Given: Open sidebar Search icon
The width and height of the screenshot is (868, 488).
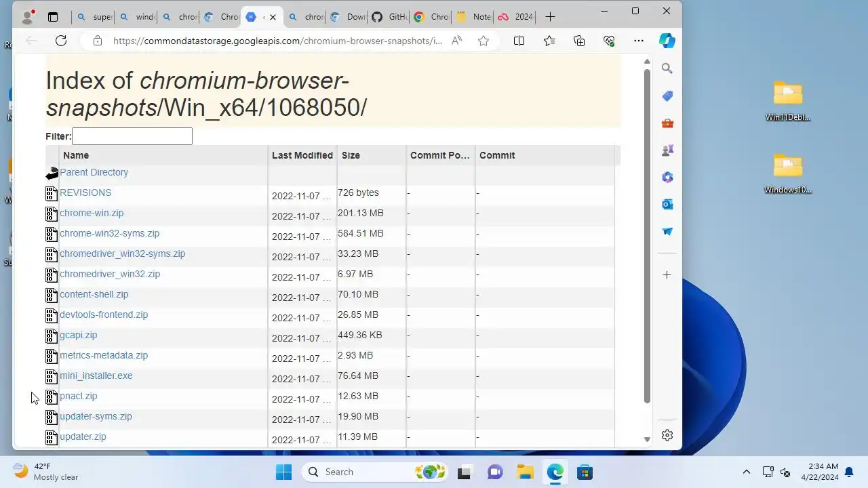Looking at the screenshot, I should pos(667,68).
